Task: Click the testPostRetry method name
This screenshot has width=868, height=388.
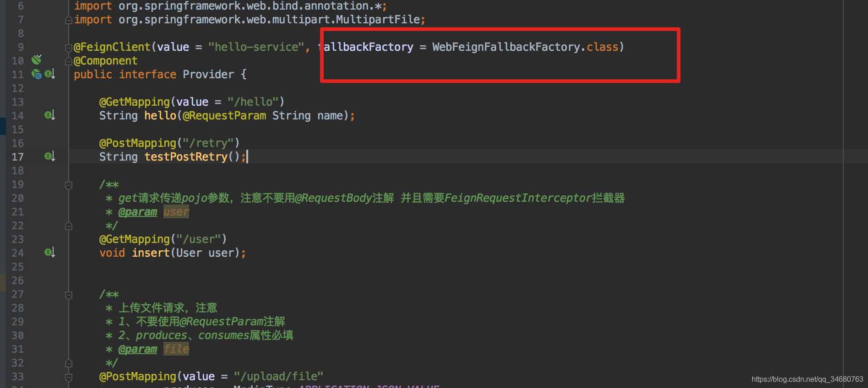Action: (x=186, y=157)
